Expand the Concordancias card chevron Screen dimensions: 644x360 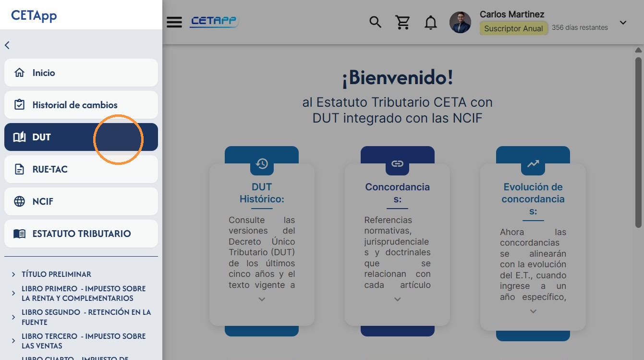[x=397, y=299]
